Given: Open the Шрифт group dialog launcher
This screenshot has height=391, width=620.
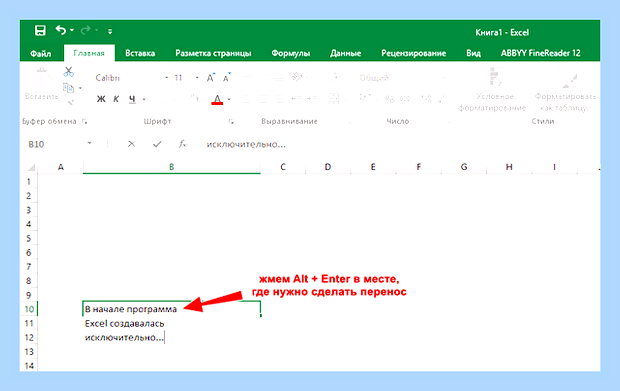Looking at the screenshot, I should (x=231, y=122).
